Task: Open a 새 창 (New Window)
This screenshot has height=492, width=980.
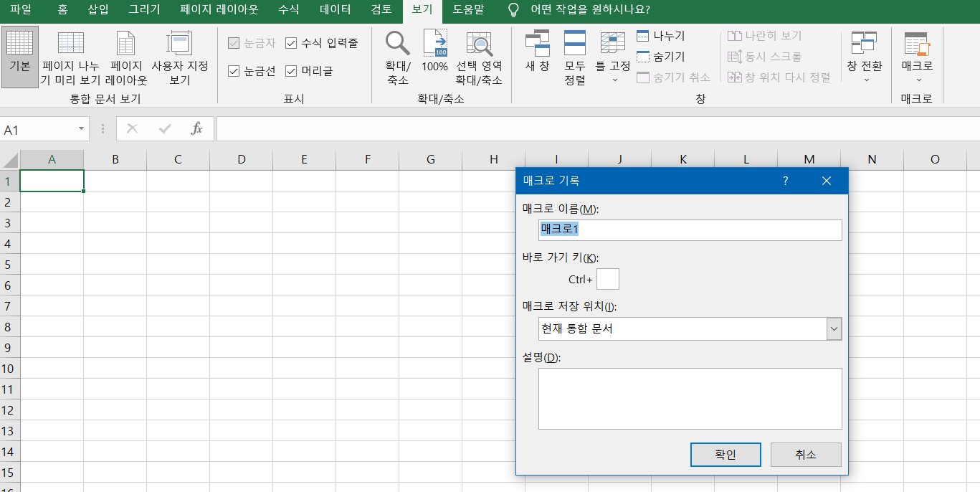Action: (537, 44)
